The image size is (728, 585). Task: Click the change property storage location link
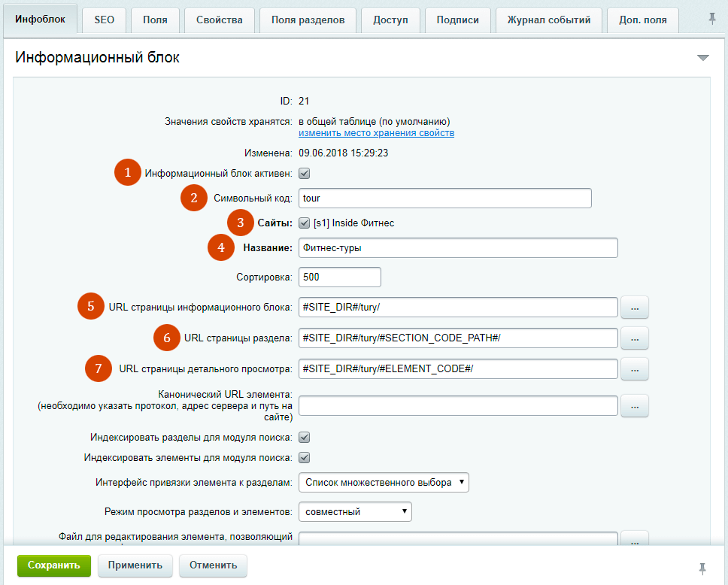click(376, 133)
